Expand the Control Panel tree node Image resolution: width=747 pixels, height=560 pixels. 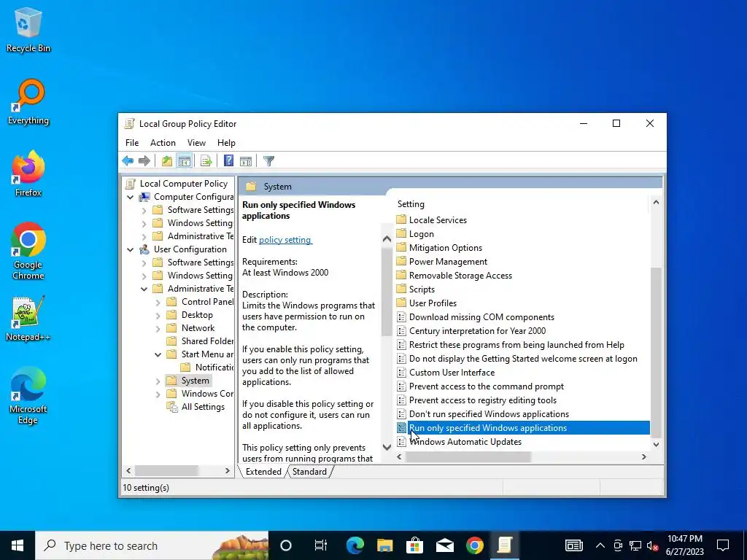tap(158, 302)
